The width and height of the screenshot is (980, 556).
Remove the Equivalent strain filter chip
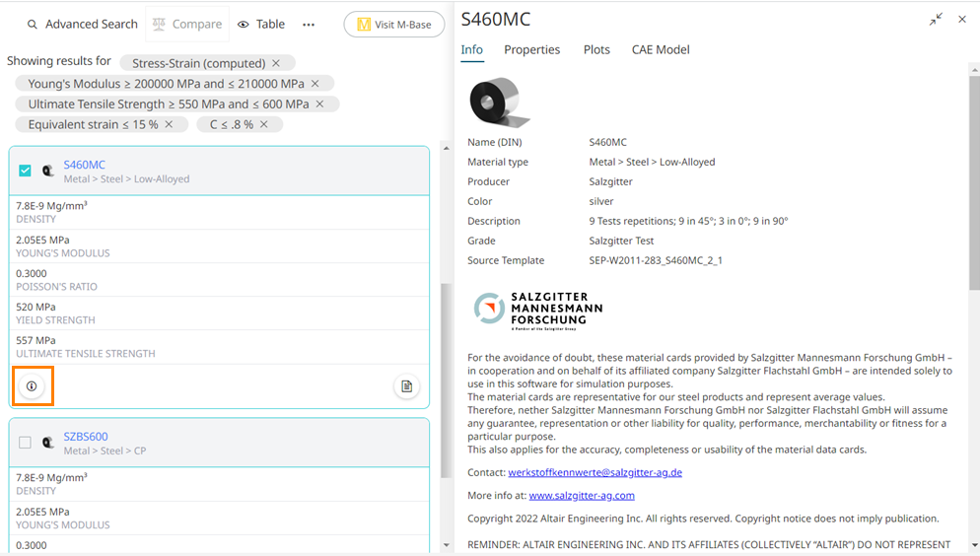click(x=169, y=124)
